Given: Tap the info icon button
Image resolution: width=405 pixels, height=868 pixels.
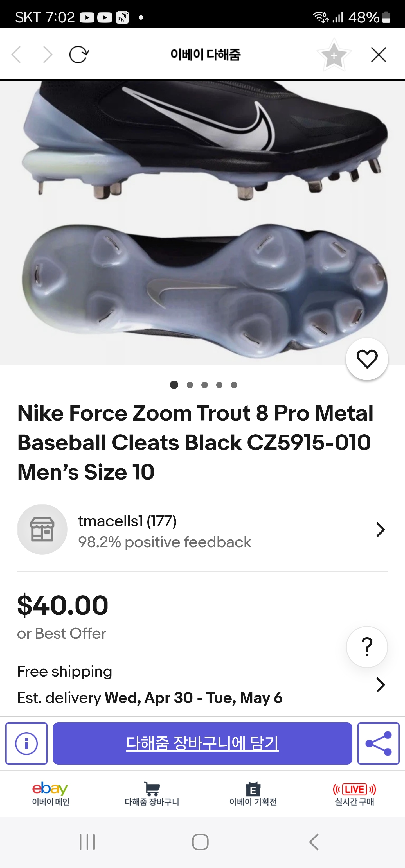Looking at the screenshot, I should pyautogui.click(x=26, y=743).
